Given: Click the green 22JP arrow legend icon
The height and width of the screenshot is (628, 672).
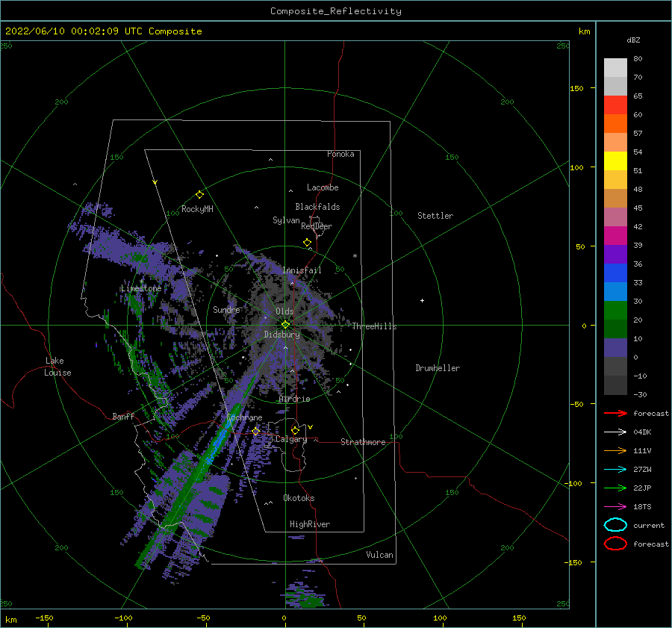Looking at the screenshot, I should pos(615,488).
